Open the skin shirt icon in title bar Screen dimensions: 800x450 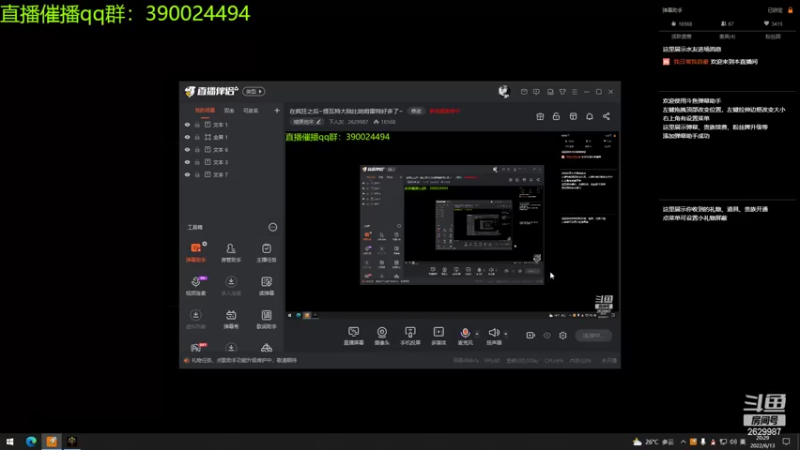[562, 92]
